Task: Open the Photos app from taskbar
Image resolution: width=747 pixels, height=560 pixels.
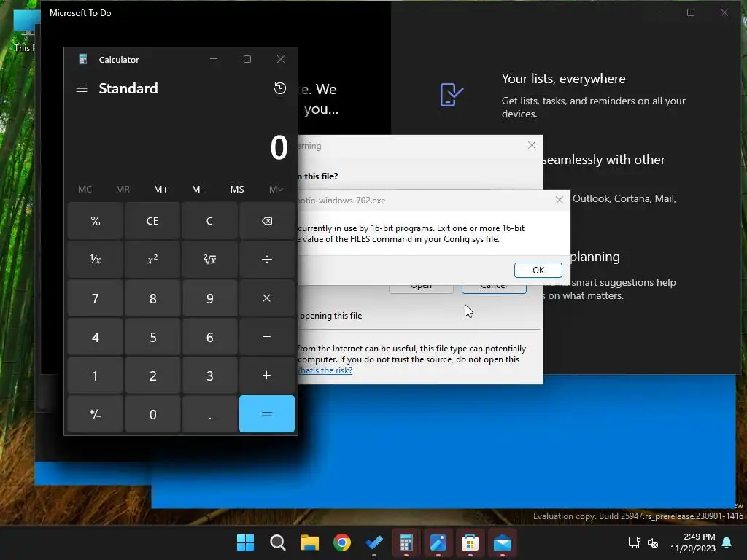Action: click(x=438, y=542)
